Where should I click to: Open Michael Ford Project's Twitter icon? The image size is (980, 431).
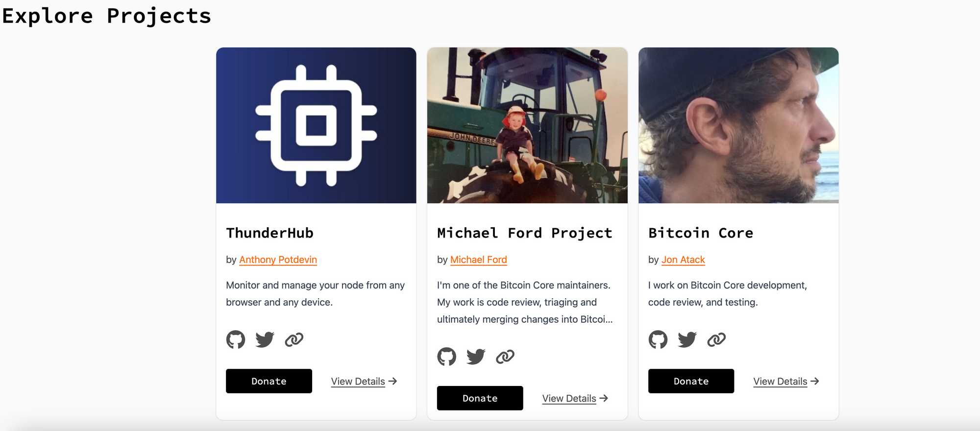point(476,357)
